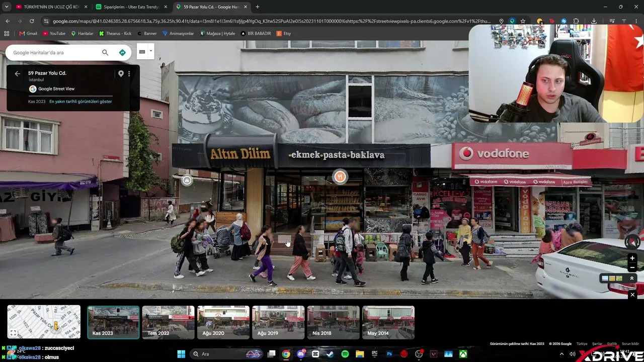Open the Windows Start menu
The height and width of the screenshot is (362, 644).
click(181, 354)
